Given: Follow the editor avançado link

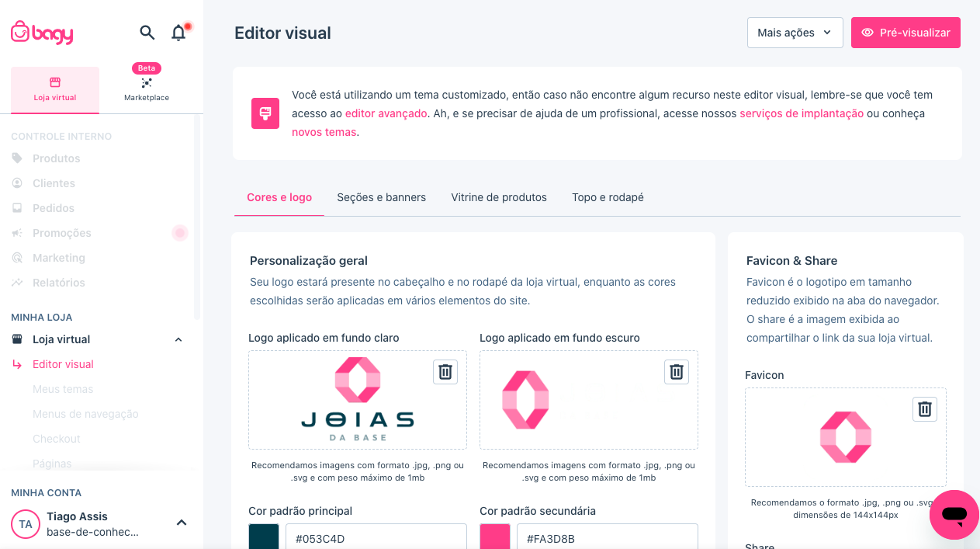Looking at the screenshot, I should [386, 113].
